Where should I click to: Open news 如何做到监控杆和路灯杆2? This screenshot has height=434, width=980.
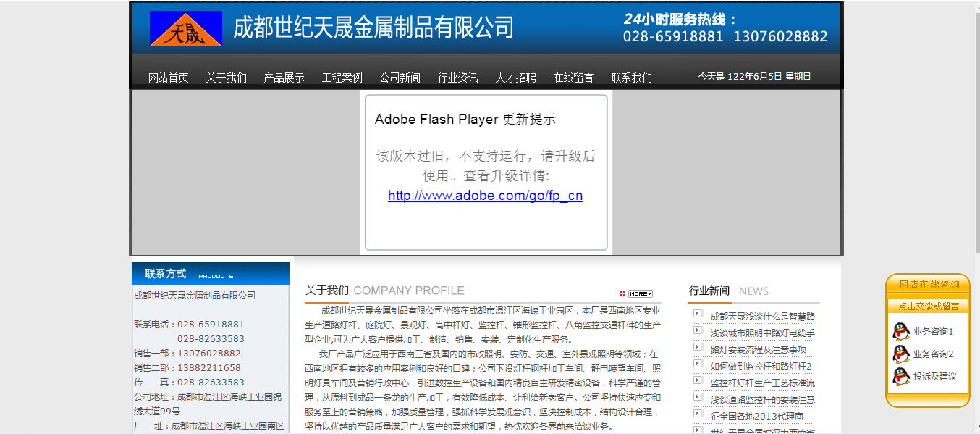tap(761, 367)
